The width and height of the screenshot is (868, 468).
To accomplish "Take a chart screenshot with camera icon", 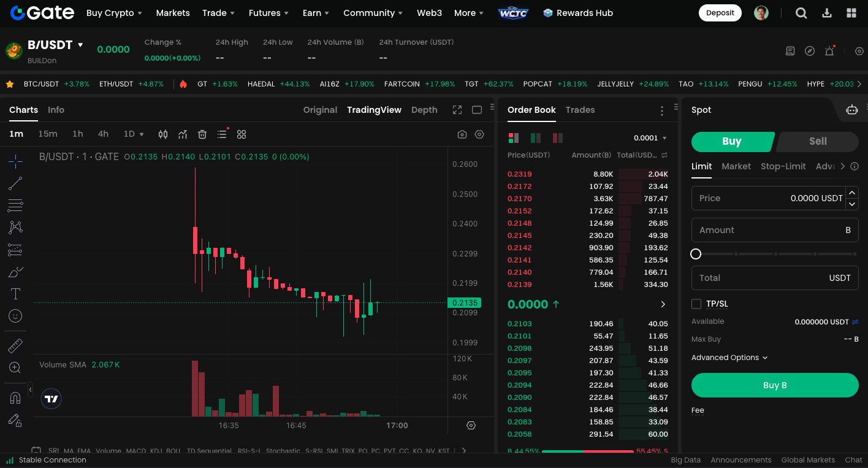I will [x=463, y=134].
